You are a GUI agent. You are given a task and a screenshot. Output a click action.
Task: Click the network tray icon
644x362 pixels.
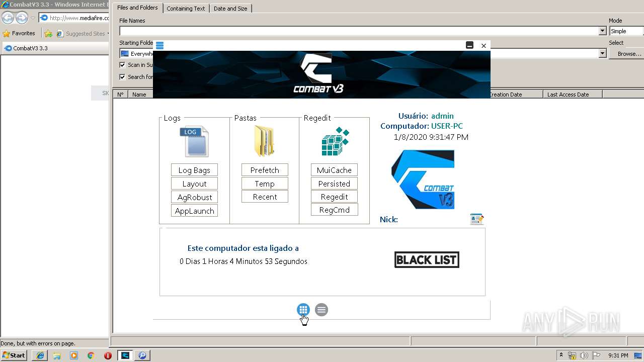[572, 355]
